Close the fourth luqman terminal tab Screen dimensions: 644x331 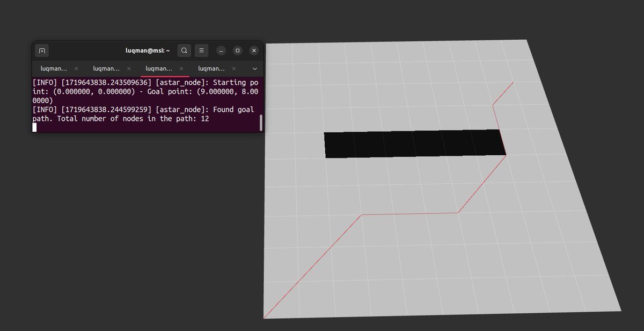(x=234, y=69)
